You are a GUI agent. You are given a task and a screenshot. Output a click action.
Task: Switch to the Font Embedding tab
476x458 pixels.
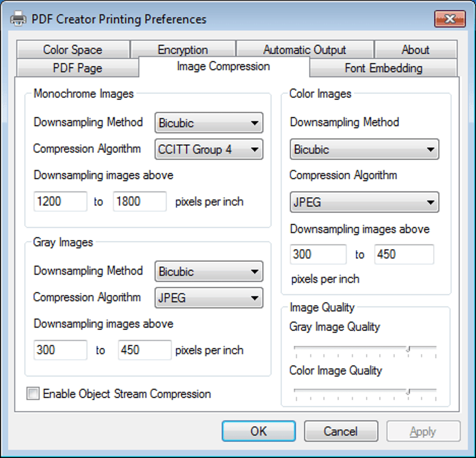click(383, 68)
